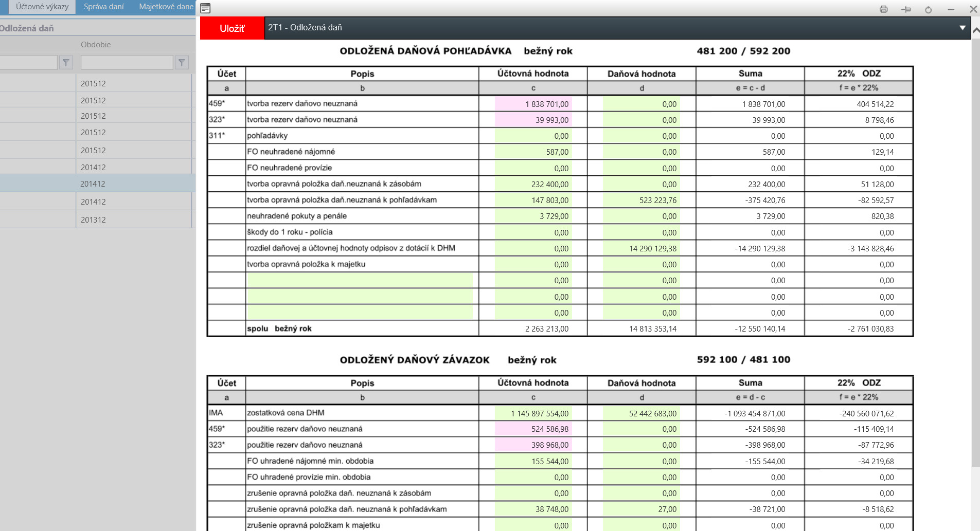Click the 523 223,76 Daňová hodnota cell
This screenshot has height=531, width=980.
click(x=642, y=200)
